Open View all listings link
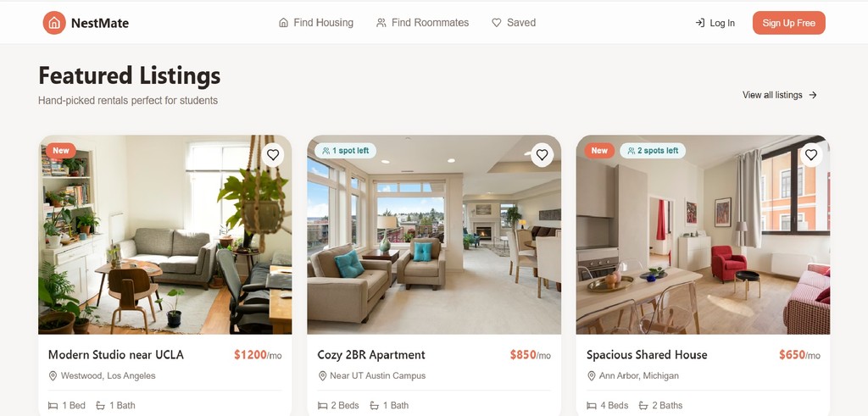868x416 pixels. (x=780, y=95)
